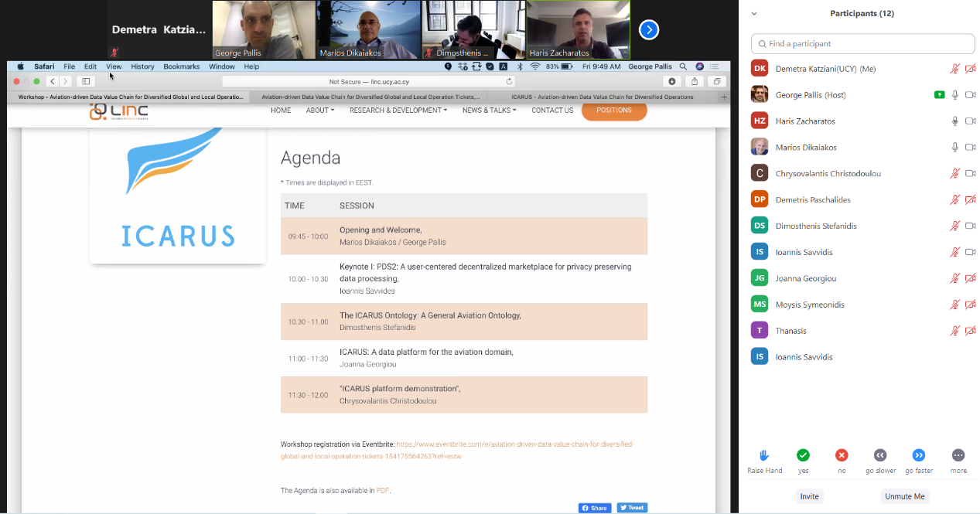
Task: Click the Unmute Me button
Action: pyautogui.click(x=904, y=496)
